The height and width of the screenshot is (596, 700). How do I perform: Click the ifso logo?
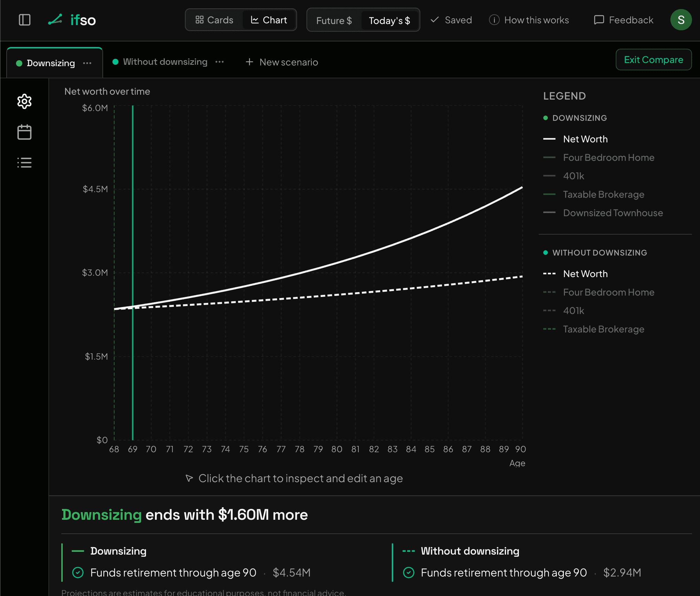(72, 20)
